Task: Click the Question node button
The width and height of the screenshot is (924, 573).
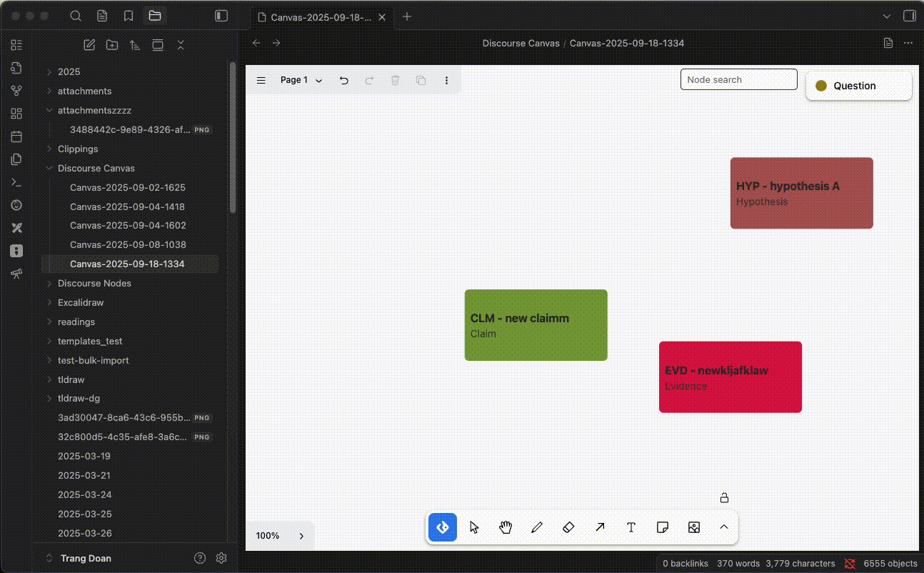Action: (858, 86)
